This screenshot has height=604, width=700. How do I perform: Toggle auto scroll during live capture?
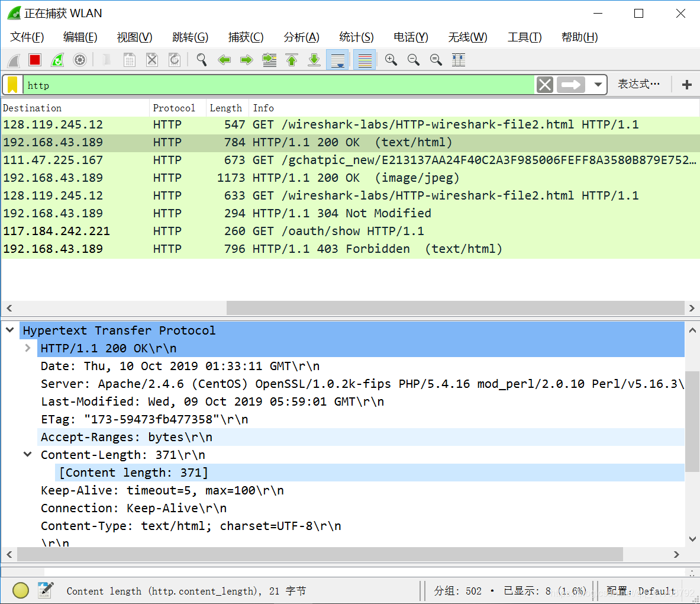point(337,60)
